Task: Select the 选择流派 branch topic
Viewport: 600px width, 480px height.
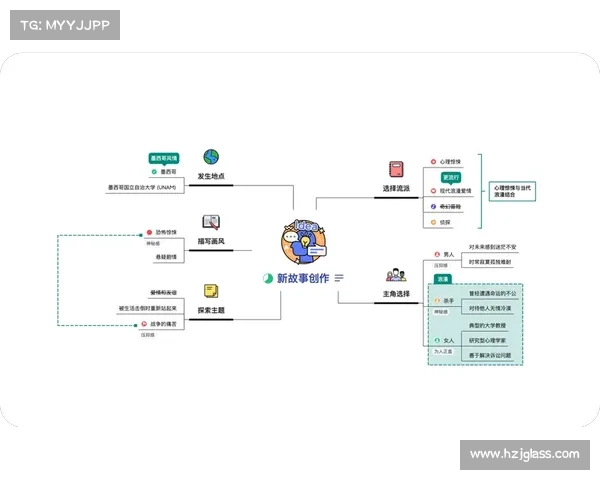Action: click(396, 188)
